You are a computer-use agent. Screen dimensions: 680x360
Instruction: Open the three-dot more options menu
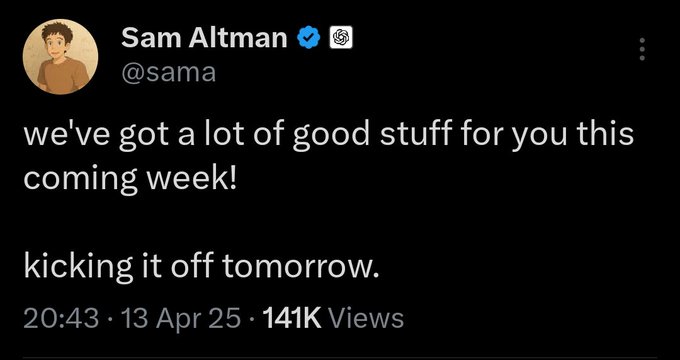(x=642, y=49)
